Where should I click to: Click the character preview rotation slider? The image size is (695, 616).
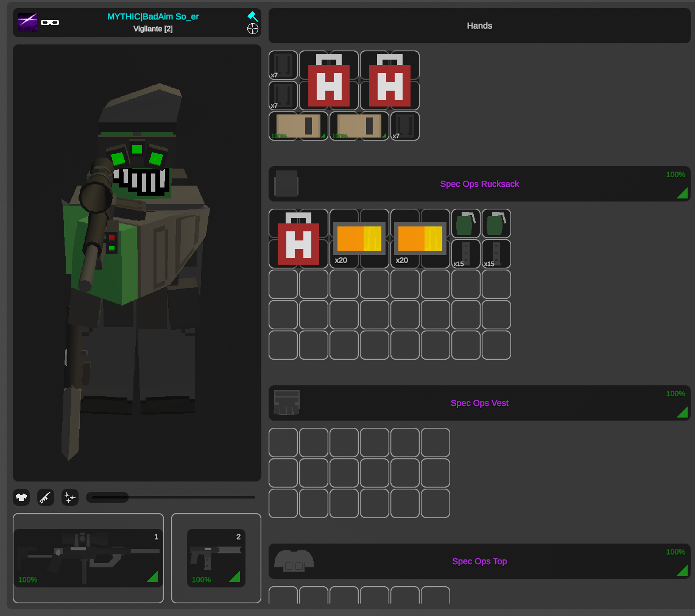[x=171, y=497]
